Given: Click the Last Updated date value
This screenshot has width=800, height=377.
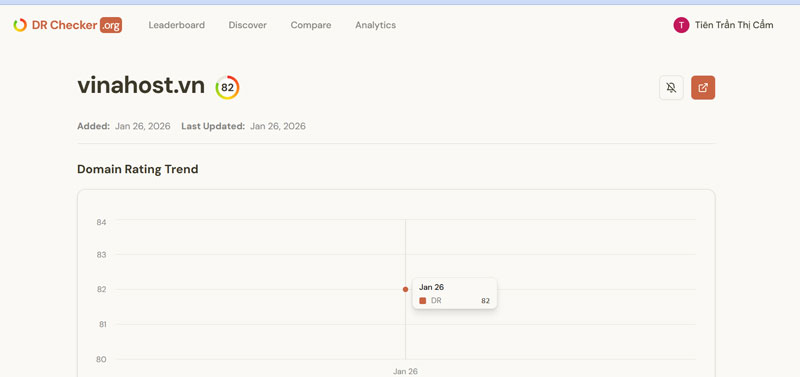Looking at the screenshot, I should tap(278, 127).
